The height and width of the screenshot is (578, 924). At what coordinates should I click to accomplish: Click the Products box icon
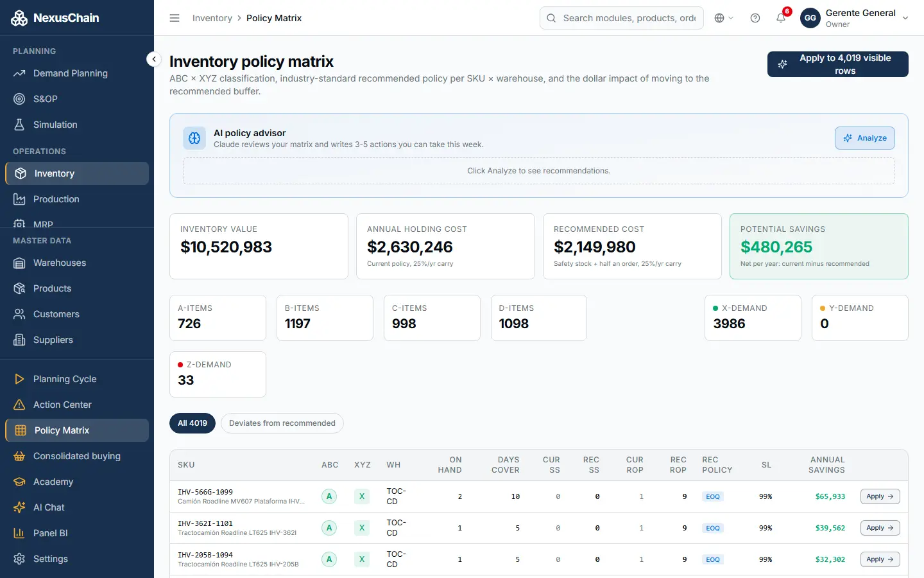click(x=19, y=288)
